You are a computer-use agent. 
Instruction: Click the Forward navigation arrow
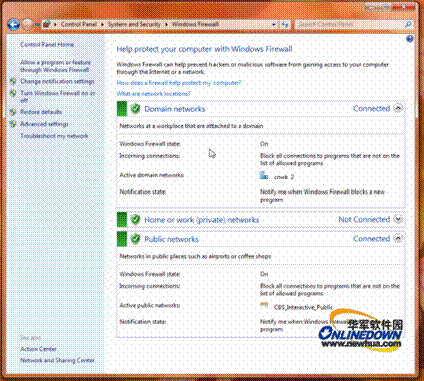pos(27,24)
